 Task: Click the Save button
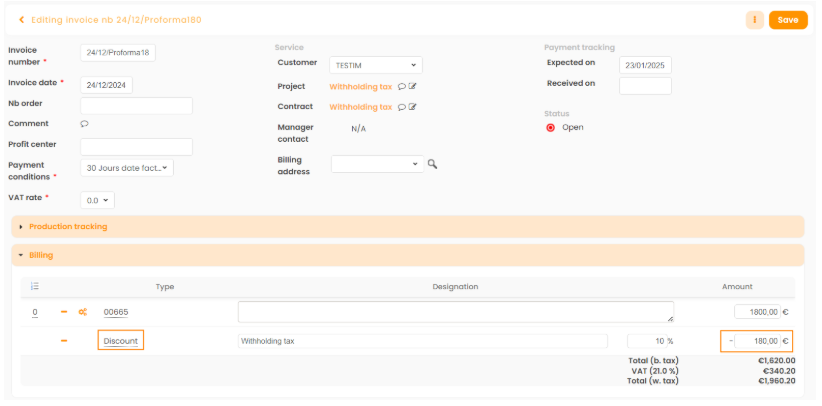[x=787, y=20]
